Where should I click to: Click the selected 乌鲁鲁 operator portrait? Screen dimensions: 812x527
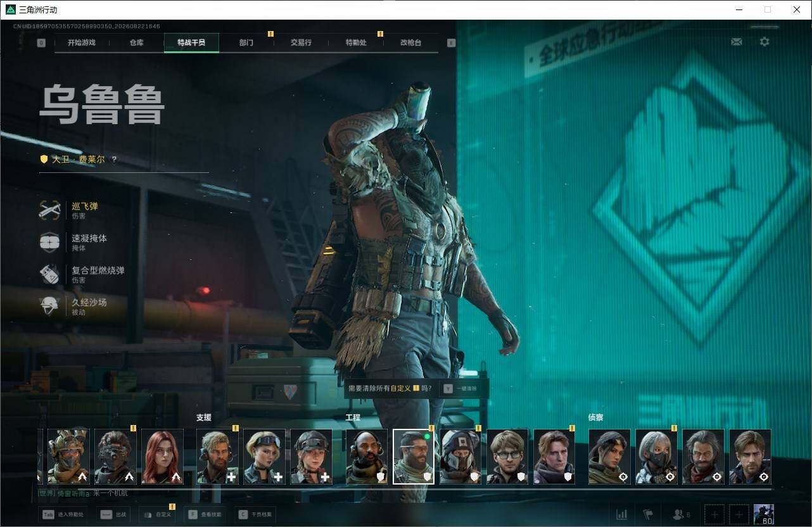414,457
